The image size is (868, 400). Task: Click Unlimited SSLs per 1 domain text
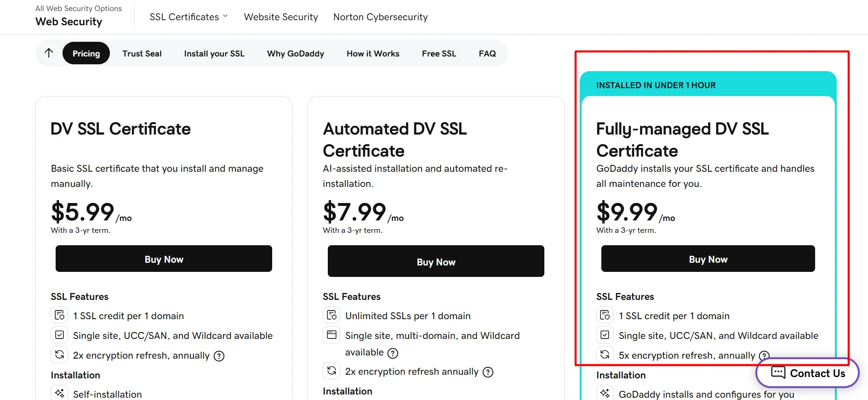pyautogui.click(x=408, y=316)
